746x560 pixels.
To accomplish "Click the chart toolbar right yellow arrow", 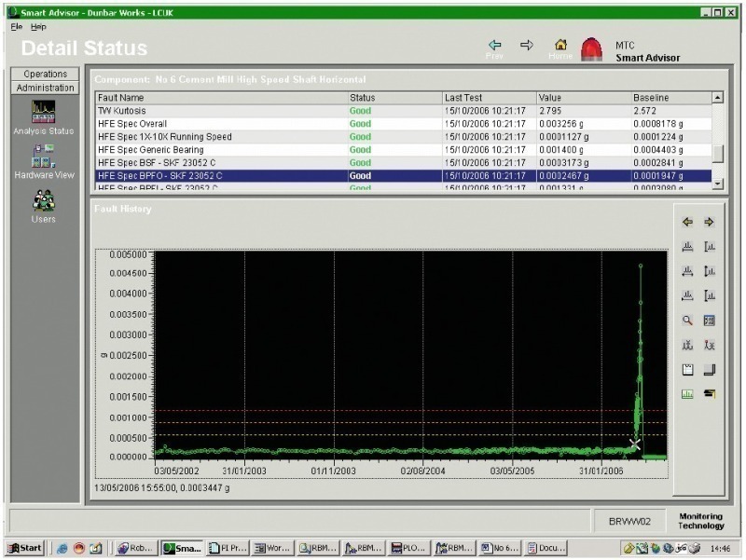I will coord(709,222).
